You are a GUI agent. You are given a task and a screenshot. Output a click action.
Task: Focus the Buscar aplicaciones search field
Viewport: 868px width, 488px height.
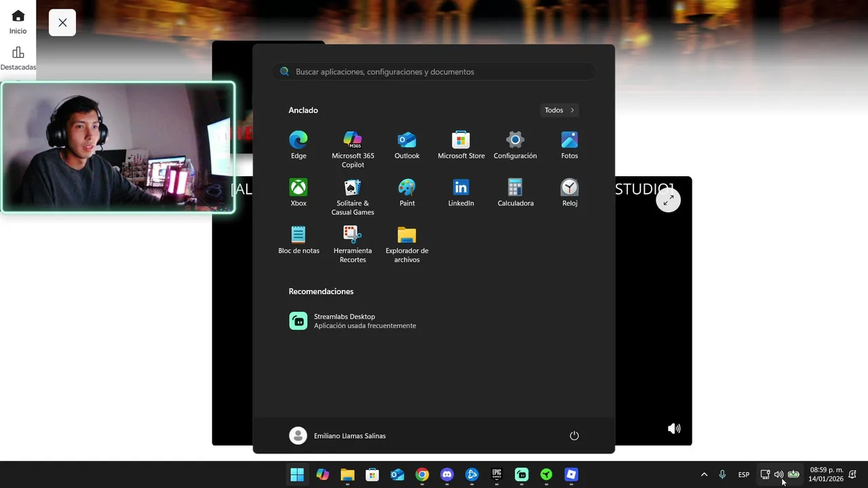pyautogui.click(x=434, y=71)
